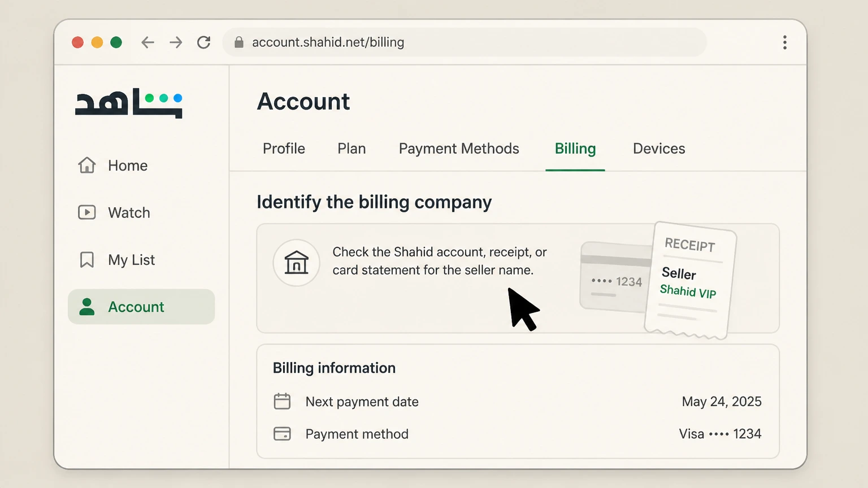Open the Payment Methods tab
Screen dimensions: 868x488
coord(459,149)
